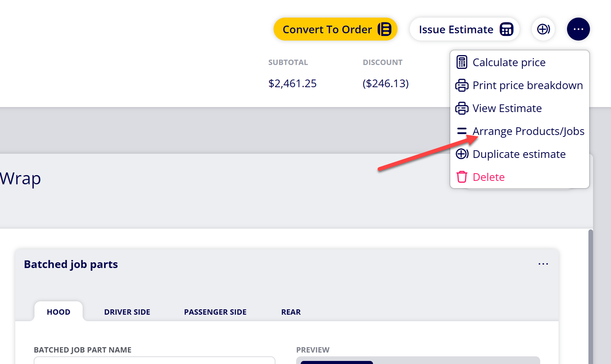
Task: Open the REAR tab
Action: pos(291,312)
